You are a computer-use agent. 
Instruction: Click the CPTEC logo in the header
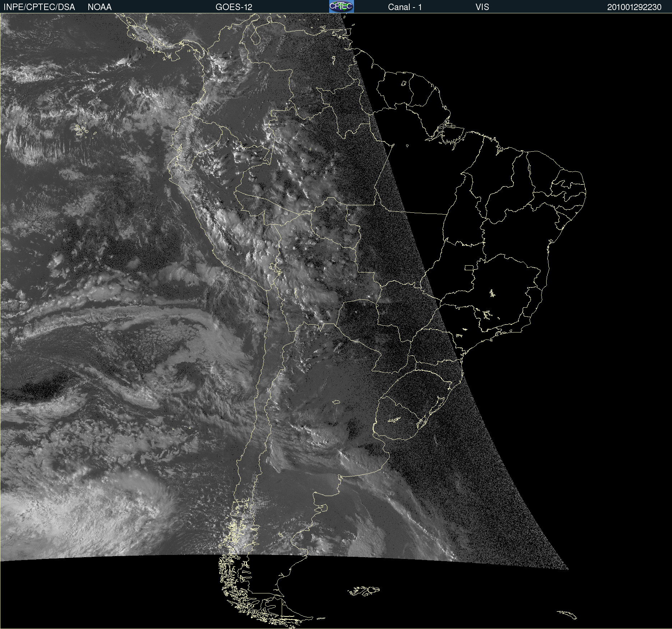point(341,6)
